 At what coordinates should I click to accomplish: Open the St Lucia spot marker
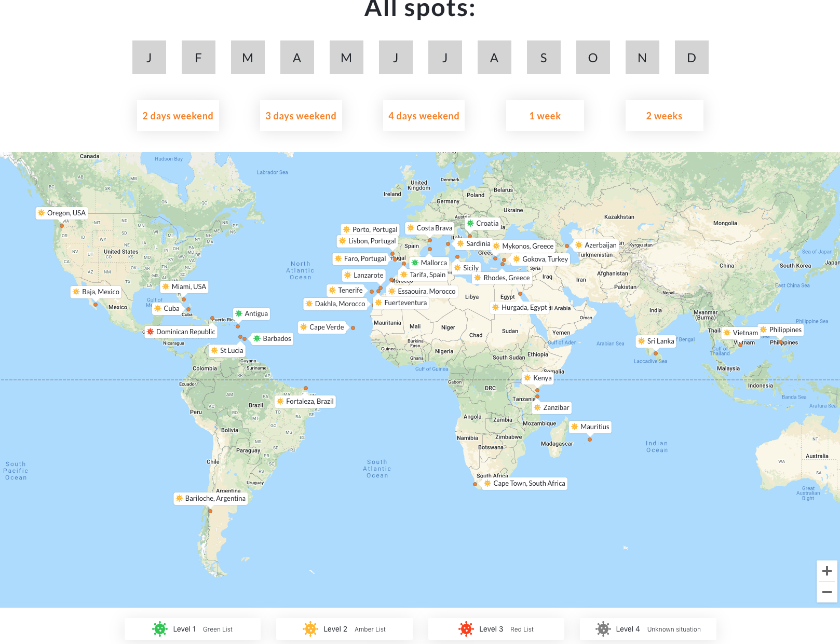[x=227, y=350]
